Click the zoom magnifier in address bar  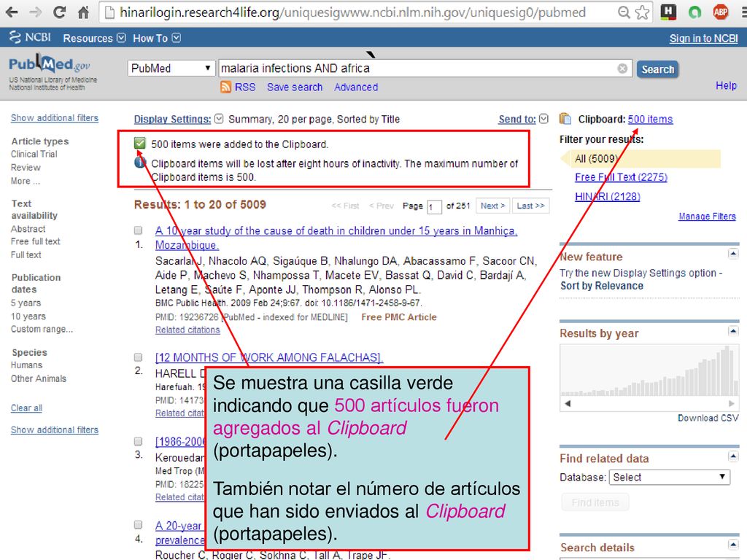(x=624, y=12)
